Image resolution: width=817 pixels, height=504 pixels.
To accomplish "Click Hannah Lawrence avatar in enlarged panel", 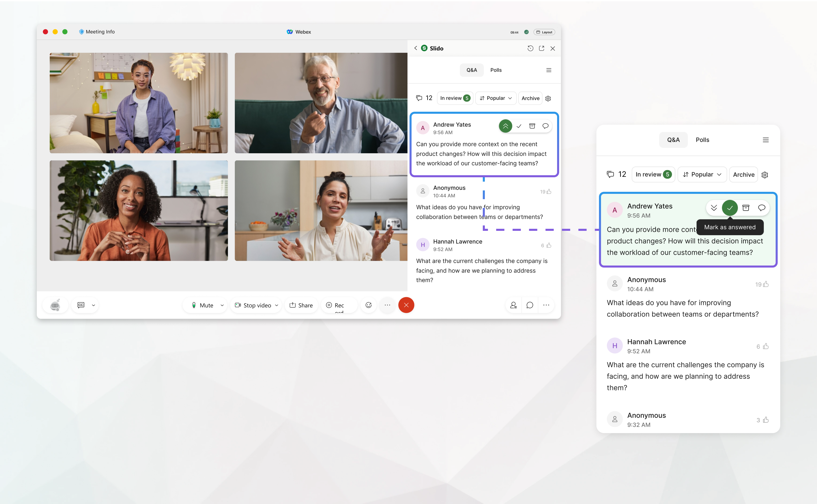I will coord(615,346).
